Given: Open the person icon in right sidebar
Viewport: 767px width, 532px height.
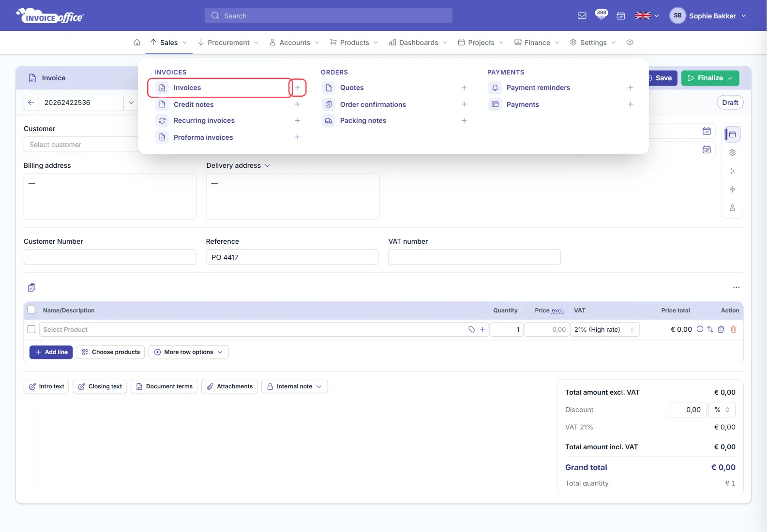Looking at the screenshot, I should 733,207.
